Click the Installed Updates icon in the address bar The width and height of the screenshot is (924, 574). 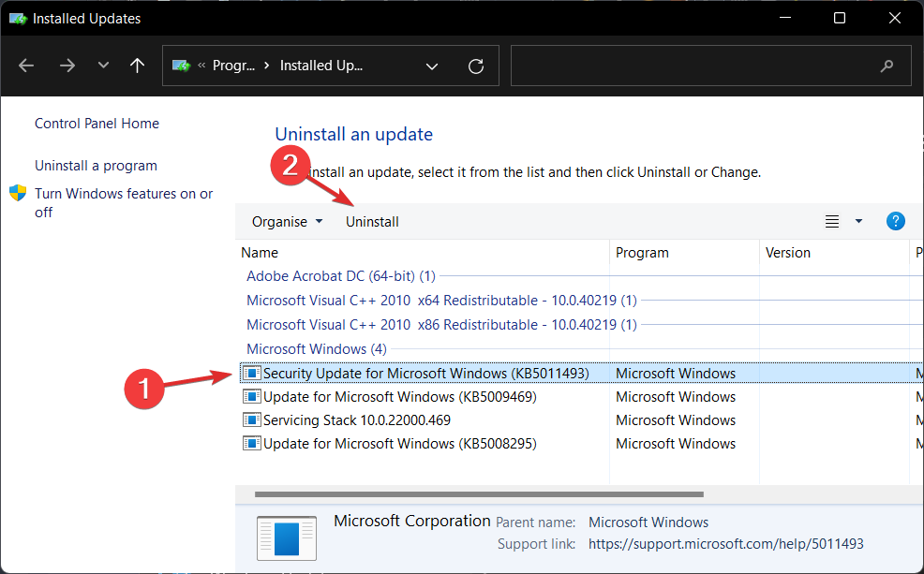pos(180,66)
